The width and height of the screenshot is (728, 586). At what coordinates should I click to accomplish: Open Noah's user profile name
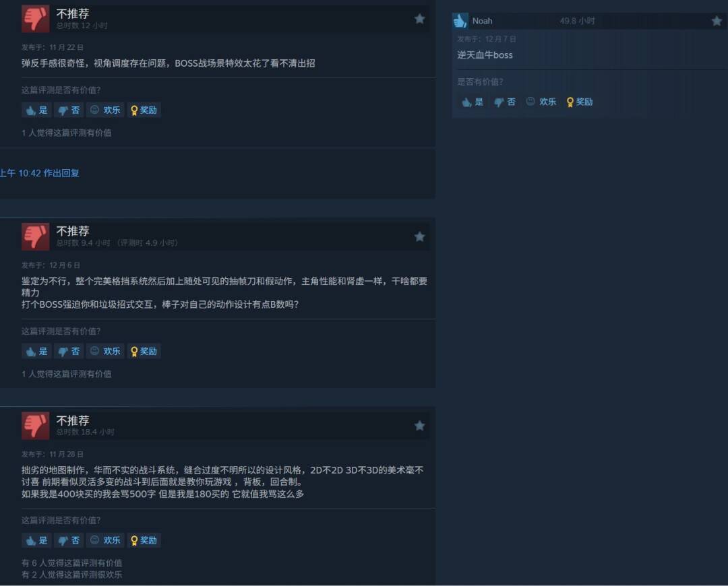(482, 21)
